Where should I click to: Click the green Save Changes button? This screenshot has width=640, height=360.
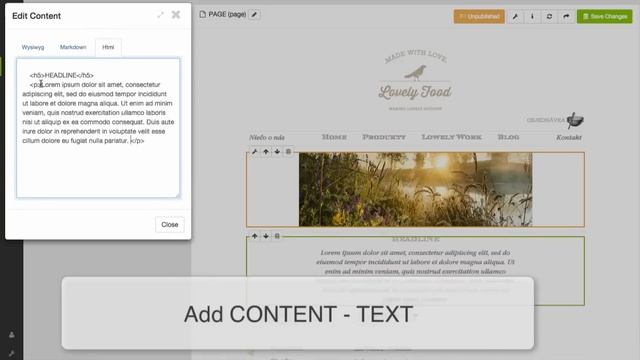tap(604, 16)
